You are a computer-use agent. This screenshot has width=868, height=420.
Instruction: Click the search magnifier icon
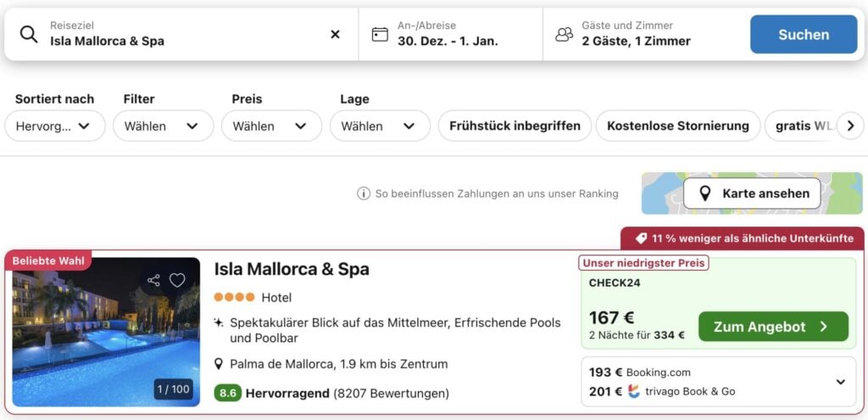29,34
